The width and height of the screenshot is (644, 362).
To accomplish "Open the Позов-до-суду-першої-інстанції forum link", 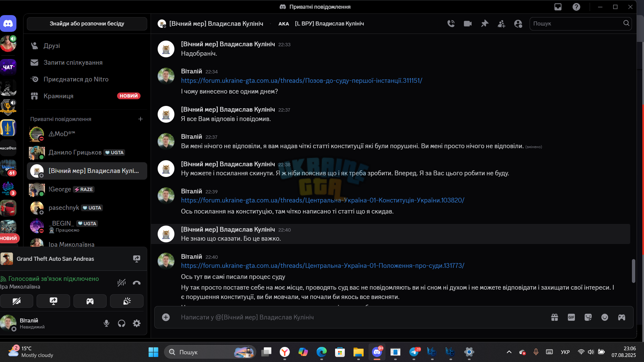I will pyautogui.click(x=302, y=80).
